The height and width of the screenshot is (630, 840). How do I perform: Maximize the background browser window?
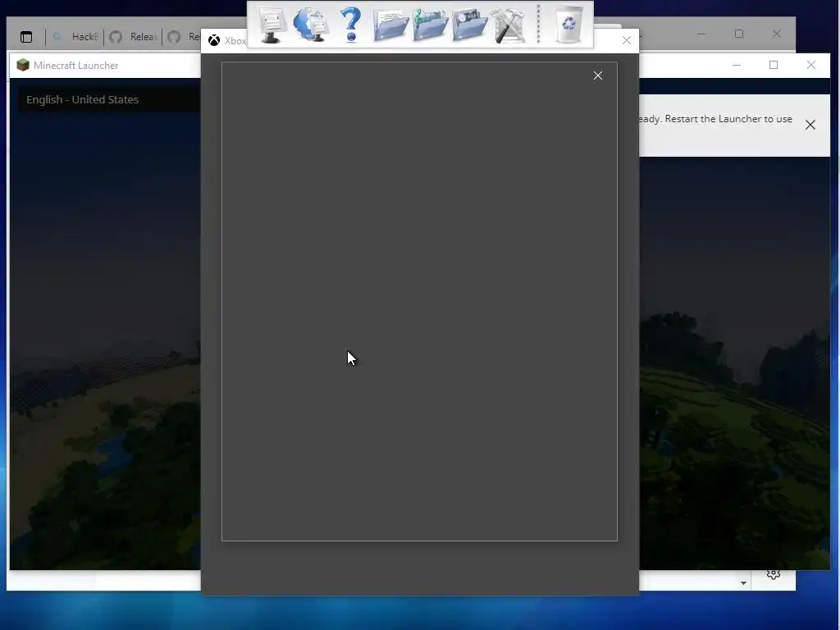[739, 34]
